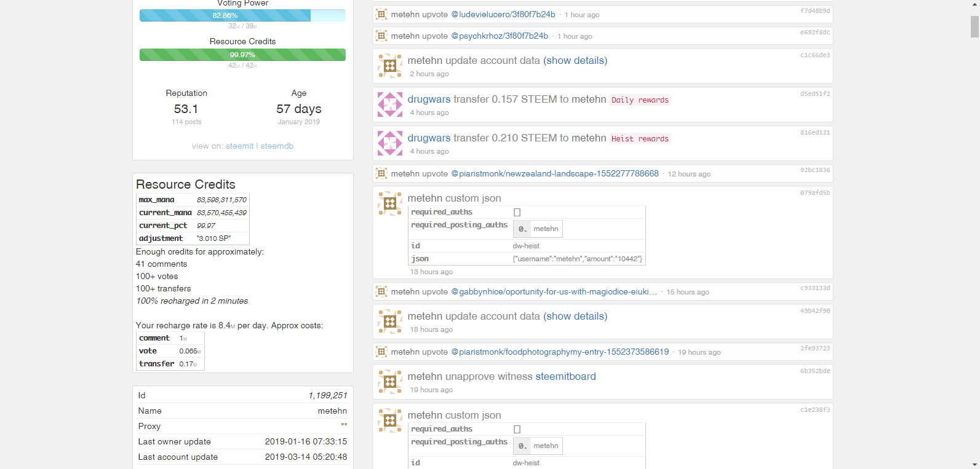Select the comment cost value 1M
Viewport: 980px width, 469px height.
(x=183, y=338)
